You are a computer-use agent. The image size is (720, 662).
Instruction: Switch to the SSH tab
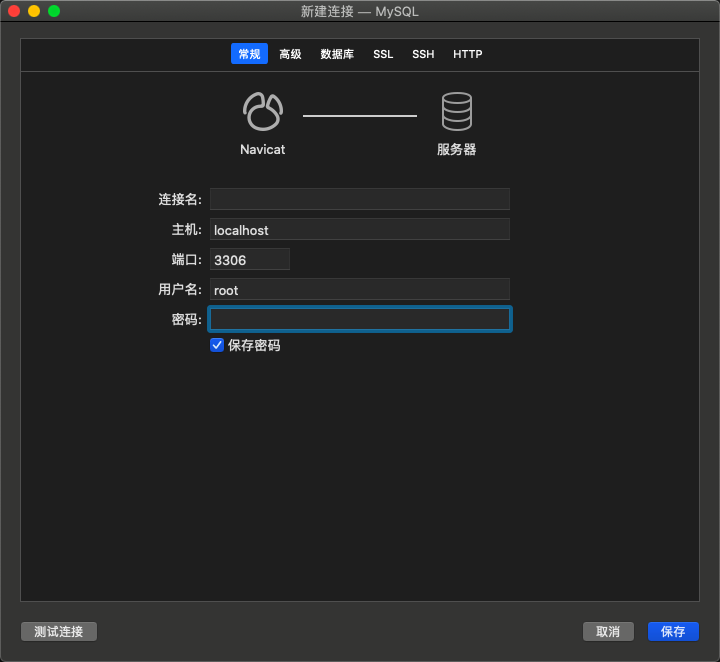[423, 54]
